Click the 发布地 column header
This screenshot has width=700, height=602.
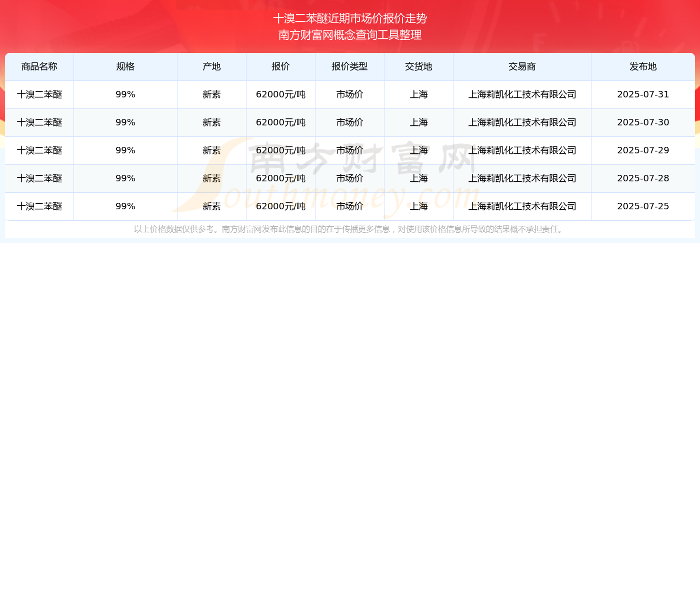643,66
